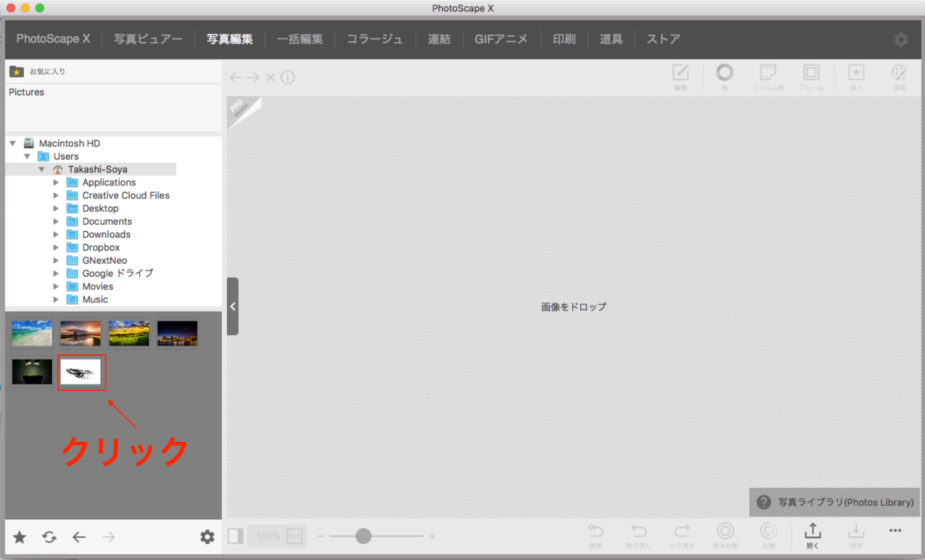Collapse the Macintosh HD tree node
This screenshot has height=560, width=925.
tap(13, 143)
